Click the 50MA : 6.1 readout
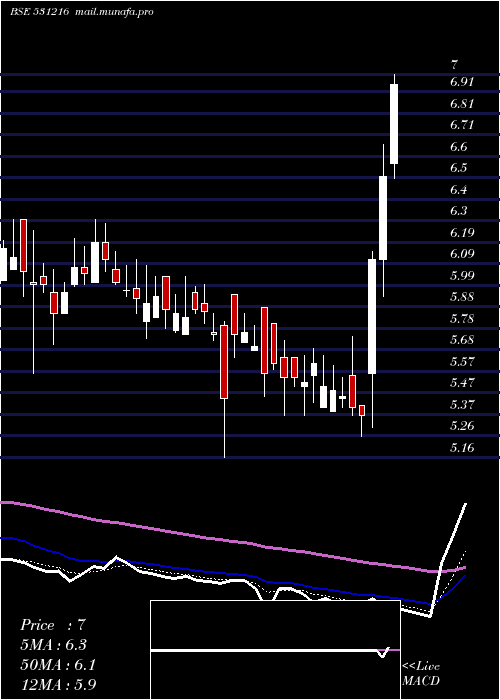This screenshot has width=500, height=700. coord(58,664)
